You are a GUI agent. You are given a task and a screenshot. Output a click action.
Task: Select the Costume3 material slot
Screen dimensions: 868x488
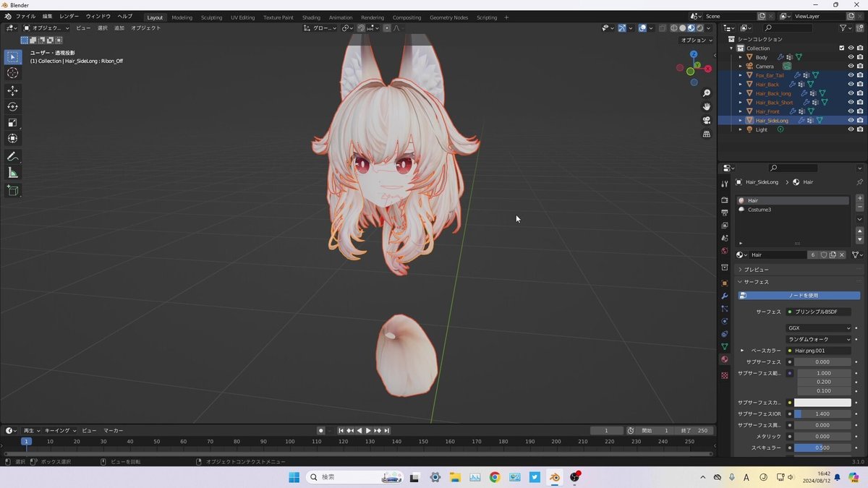pyautogui.click(x=793, y=210)
